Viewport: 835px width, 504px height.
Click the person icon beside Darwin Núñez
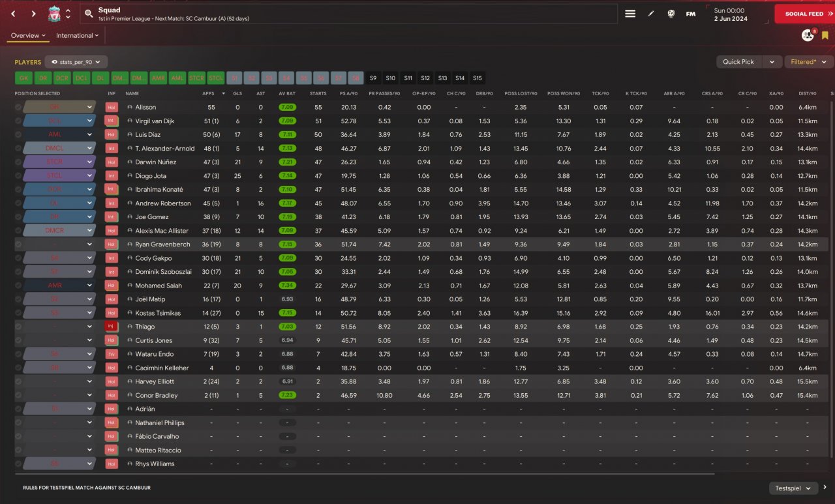pyautogui.click(x=130, y=162)
